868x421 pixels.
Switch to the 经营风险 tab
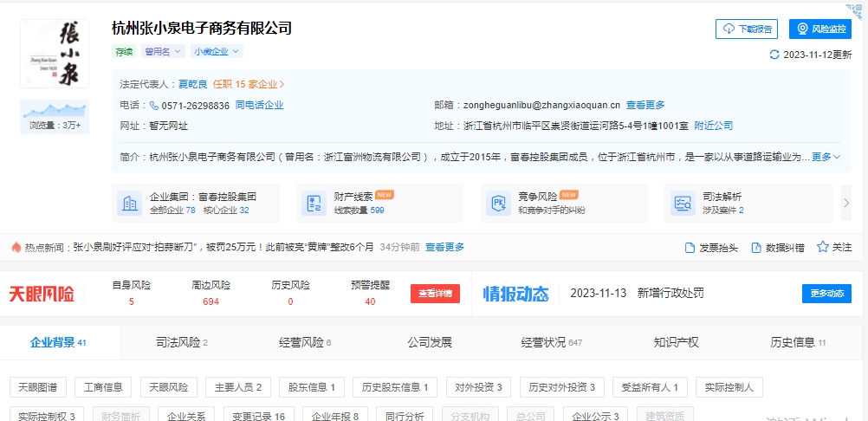pyautogui.click(x=305, y=342)
